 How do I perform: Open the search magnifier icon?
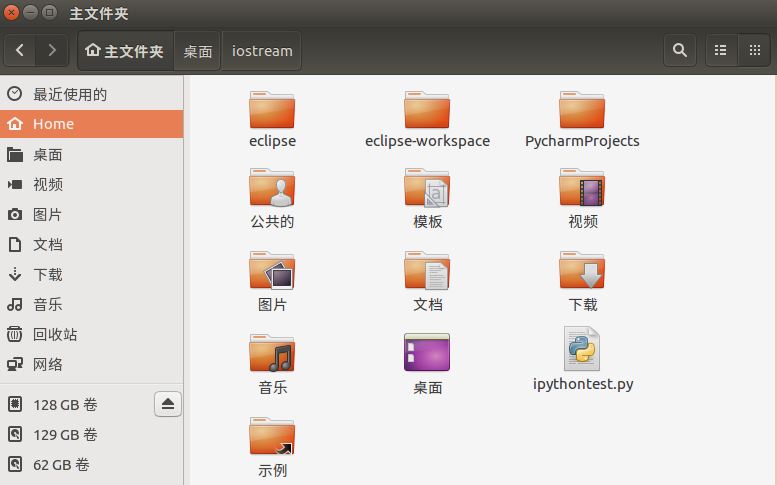coord(679,50)
